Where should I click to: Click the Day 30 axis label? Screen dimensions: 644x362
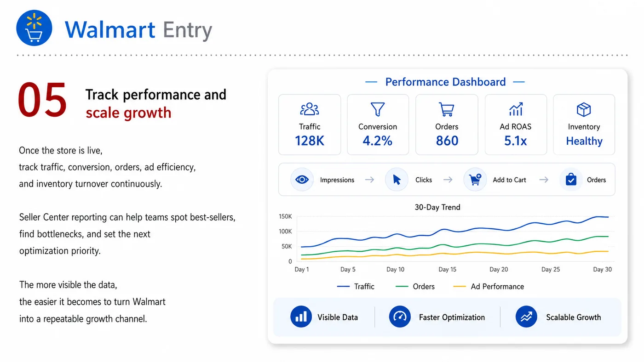[603, 270]
